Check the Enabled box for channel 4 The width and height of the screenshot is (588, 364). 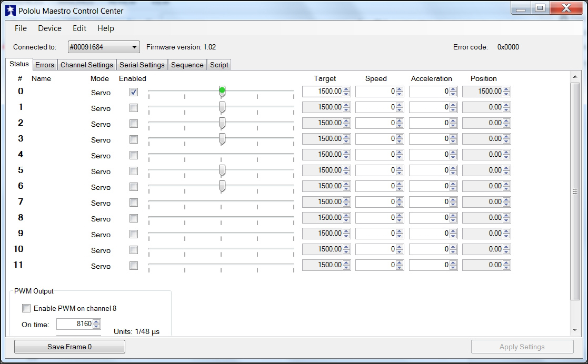pyautogui.click(x=134, y=155)
